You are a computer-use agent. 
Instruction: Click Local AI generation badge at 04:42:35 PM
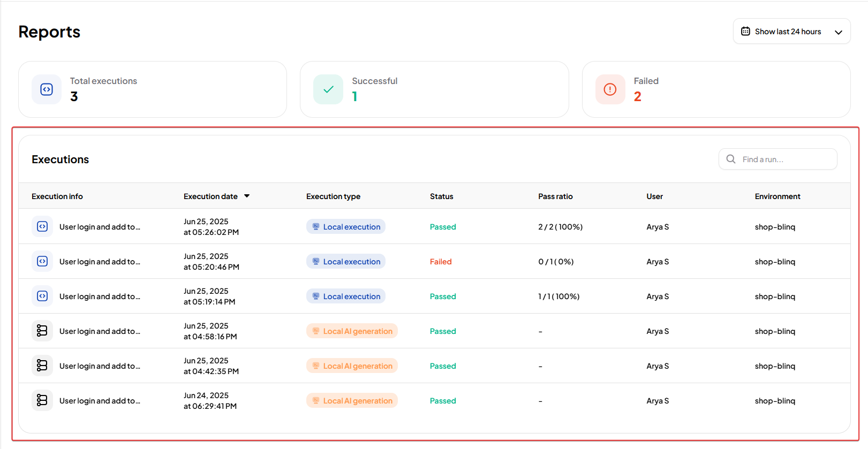pos(352,366)
